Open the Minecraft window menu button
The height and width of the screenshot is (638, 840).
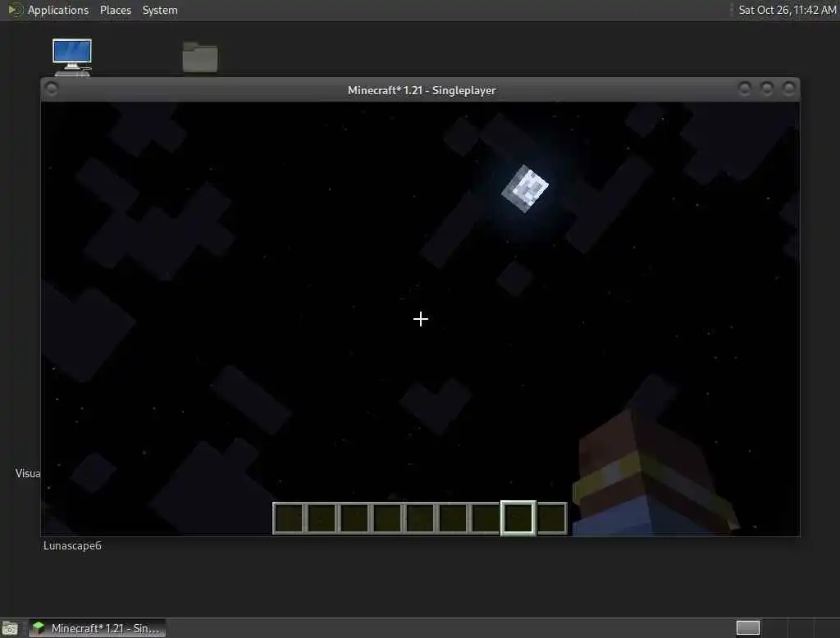tap(52, 89)
